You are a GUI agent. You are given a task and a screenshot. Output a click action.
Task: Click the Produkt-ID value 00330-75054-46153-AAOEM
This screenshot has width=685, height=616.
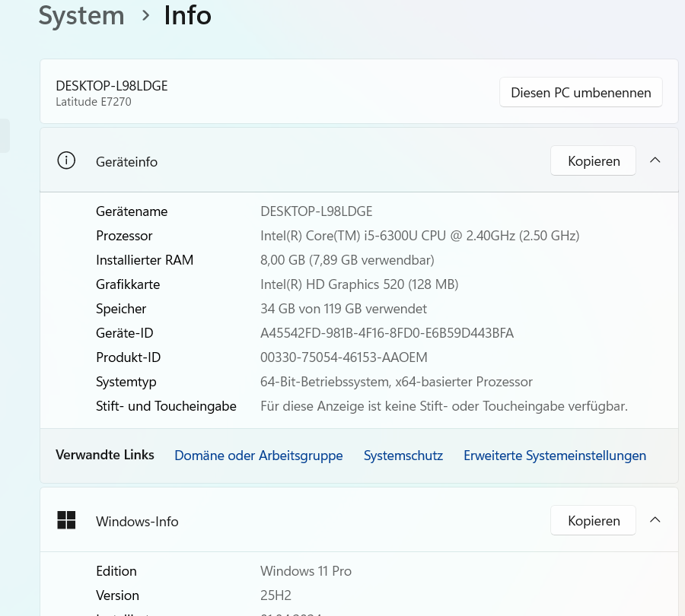pos(344,357)
